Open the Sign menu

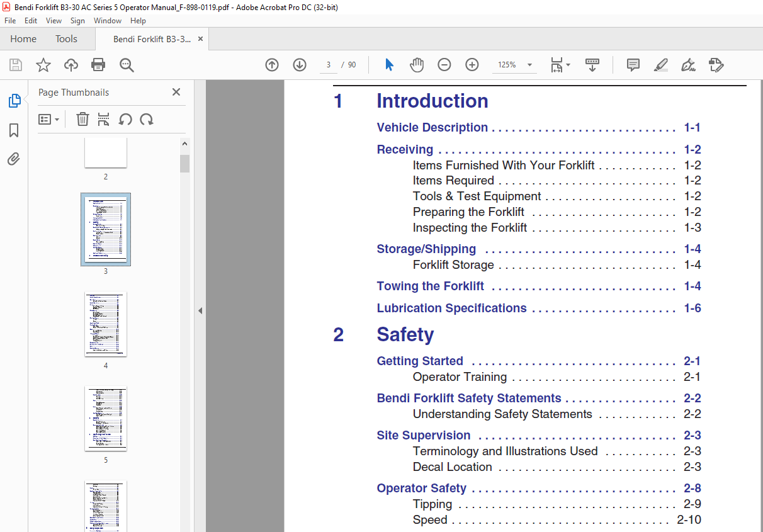coord(77,21)
